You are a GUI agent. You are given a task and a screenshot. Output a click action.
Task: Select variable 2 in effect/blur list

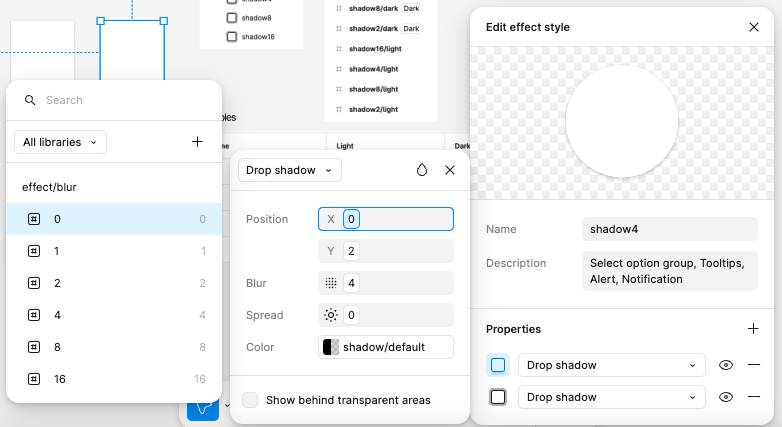[x=114, y=283]
